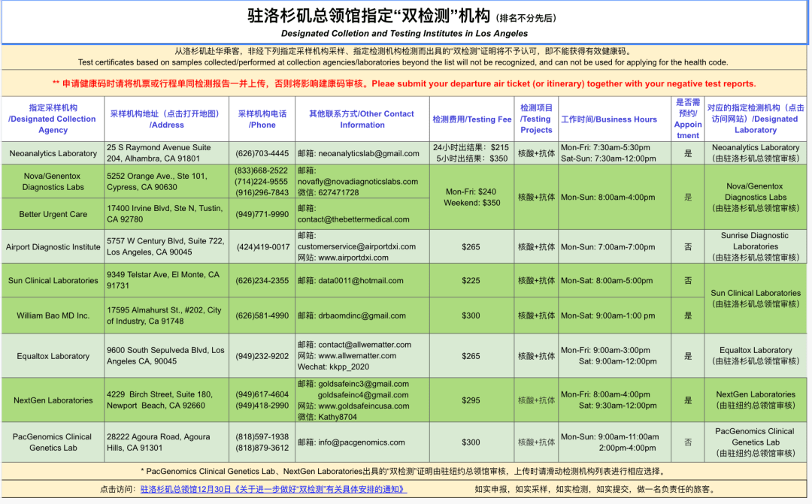Click the red 申请健康码 ticket upload notice
812x504 pixels.
(404, 83)
